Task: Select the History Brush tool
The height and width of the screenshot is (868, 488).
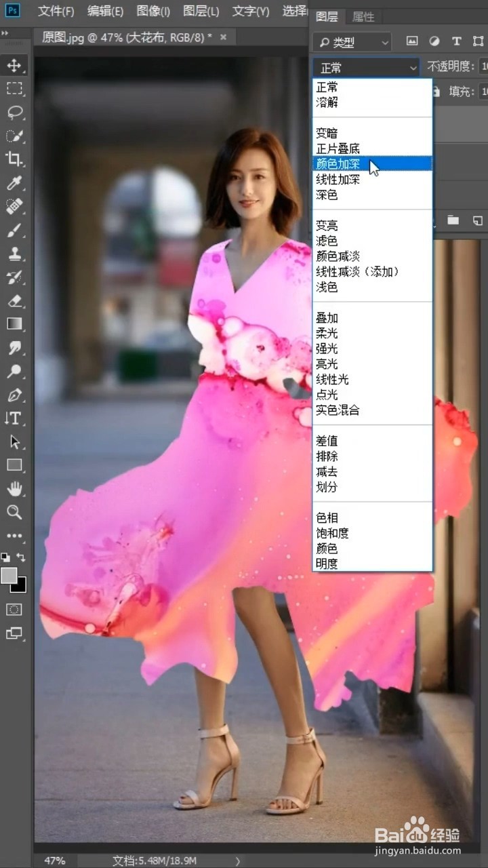Action: point(14,277)
